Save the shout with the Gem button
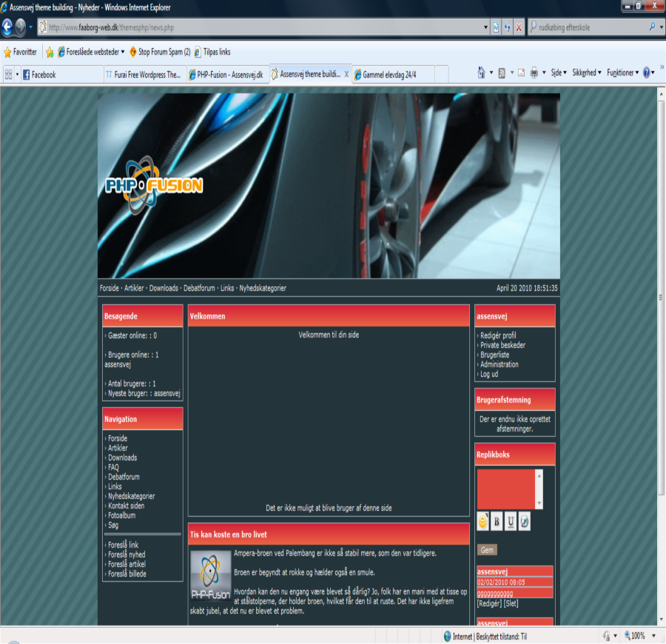Screen dimensions: 666x644 487,550
